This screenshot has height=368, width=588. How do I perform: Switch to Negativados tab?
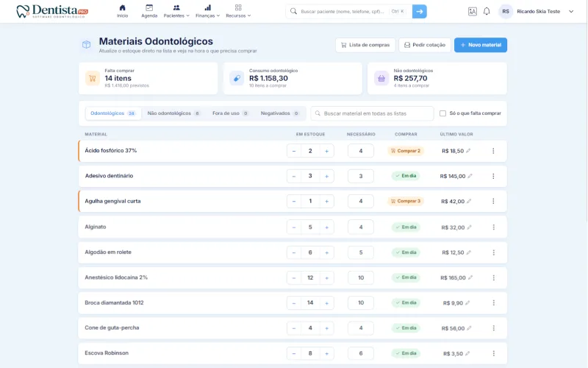tap(280, 113)
